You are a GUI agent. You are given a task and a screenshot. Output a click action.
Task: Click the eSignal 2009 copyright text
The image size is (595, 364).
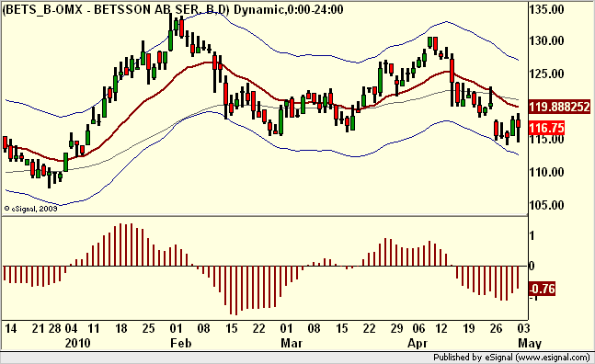30,209
